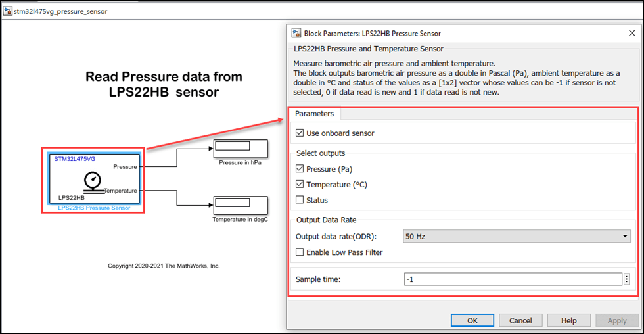644x334 pixels.
Task: Click the Block Parameters dialog title icon
Action: (296, 33)
